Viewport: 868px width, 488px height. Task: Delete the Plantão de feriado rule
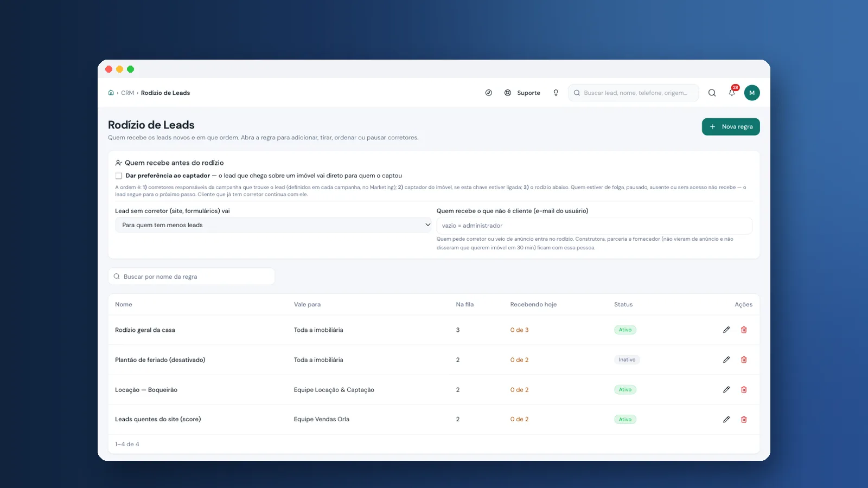tap(744, 359)
